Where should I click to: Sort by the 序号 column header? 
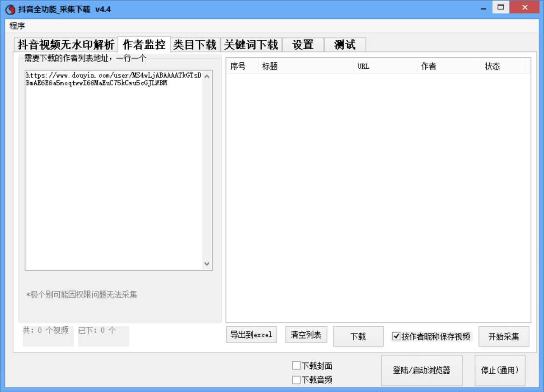pos(242,67)
